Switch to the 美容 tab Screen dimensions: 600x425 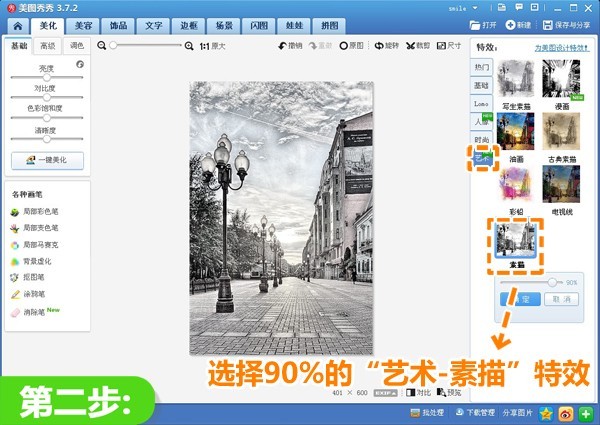click(x=83, y=26)
